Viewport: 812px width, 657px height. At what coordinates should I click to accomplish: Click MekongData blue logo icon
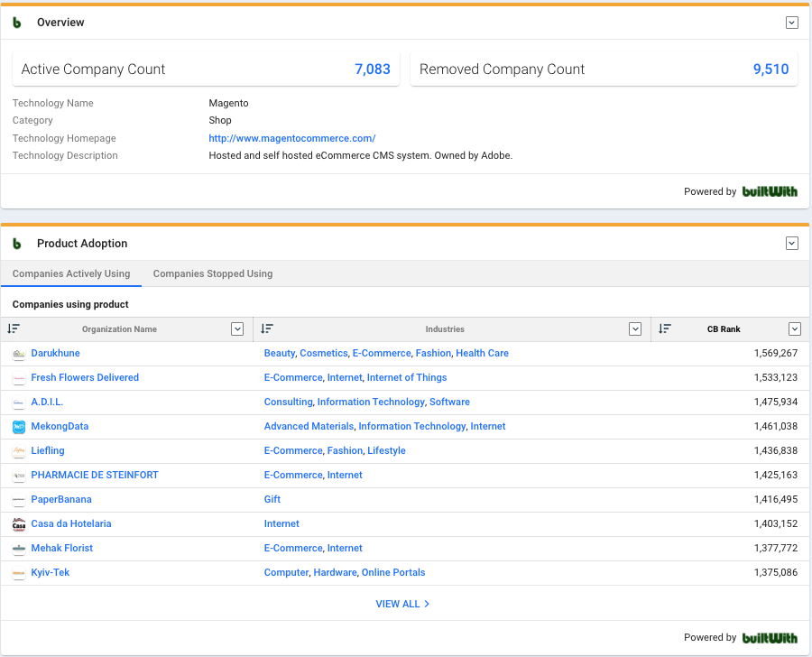click(x=19, y=427)
